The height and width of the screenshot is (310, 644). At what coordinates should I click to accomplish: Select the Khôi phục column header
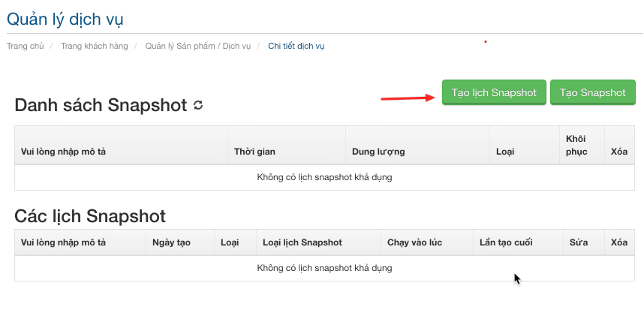coord(576,145)
